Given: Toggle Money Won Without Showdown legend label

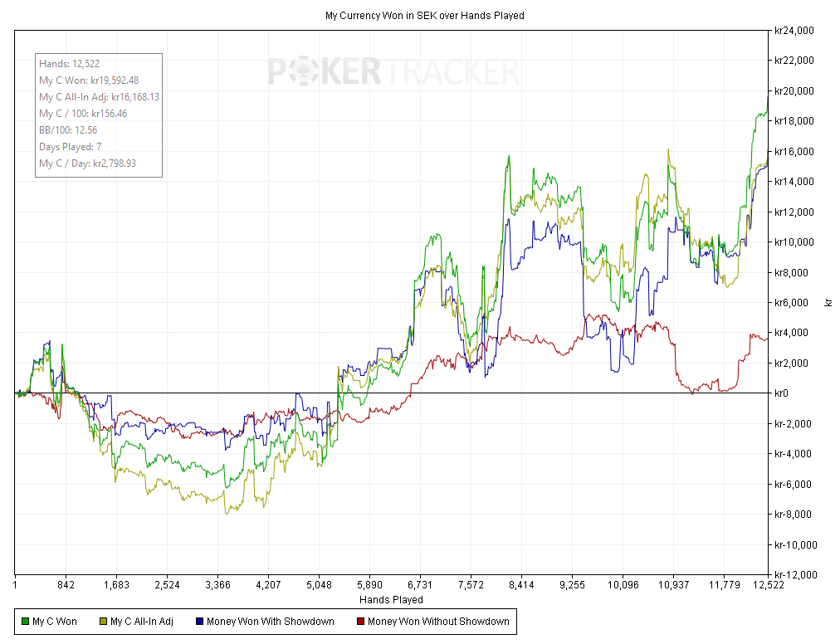Looking at the screenshot, I should (x=438, y=622).
